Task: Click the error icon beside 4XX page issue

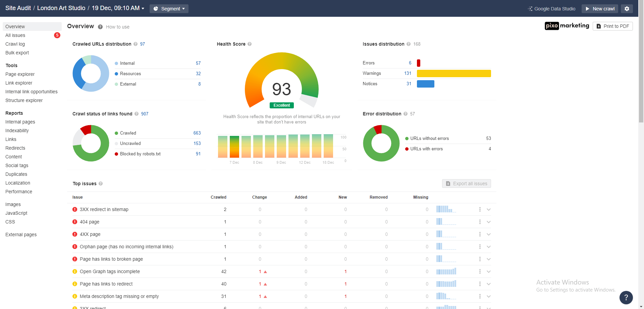Action: pyautogui.click(x=75, y=234)
